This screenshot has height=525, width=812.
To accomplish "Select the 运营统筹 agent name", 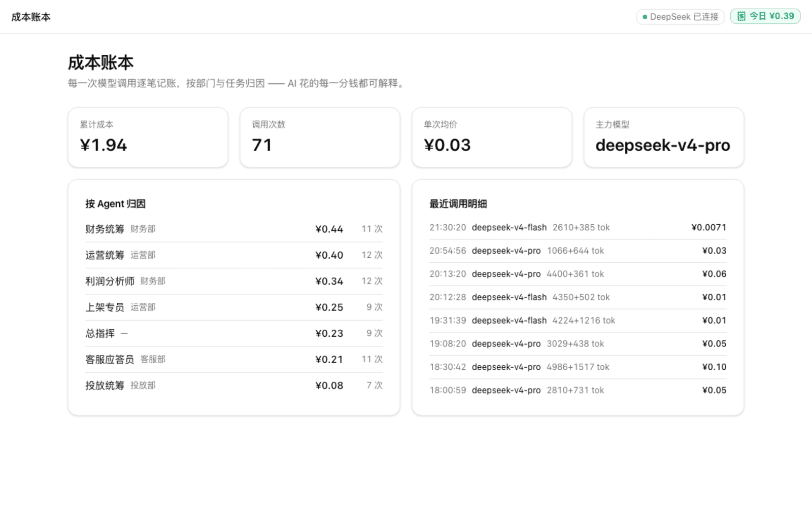I will coord(105,255).
